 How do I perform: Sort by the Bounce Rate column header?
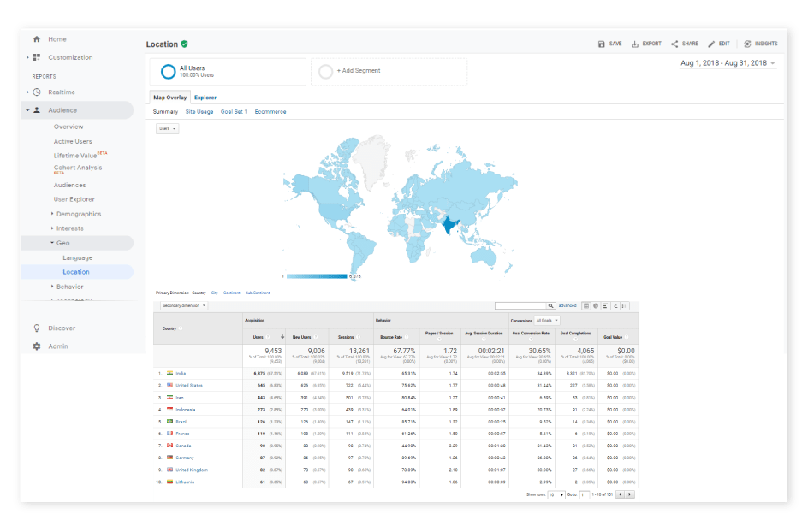coord(391,337)
